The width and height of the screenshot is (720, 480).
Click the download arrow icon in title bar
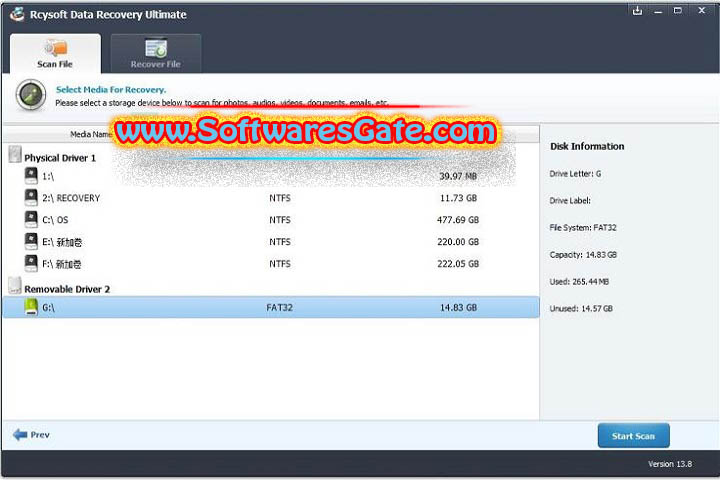pos(637,11)
